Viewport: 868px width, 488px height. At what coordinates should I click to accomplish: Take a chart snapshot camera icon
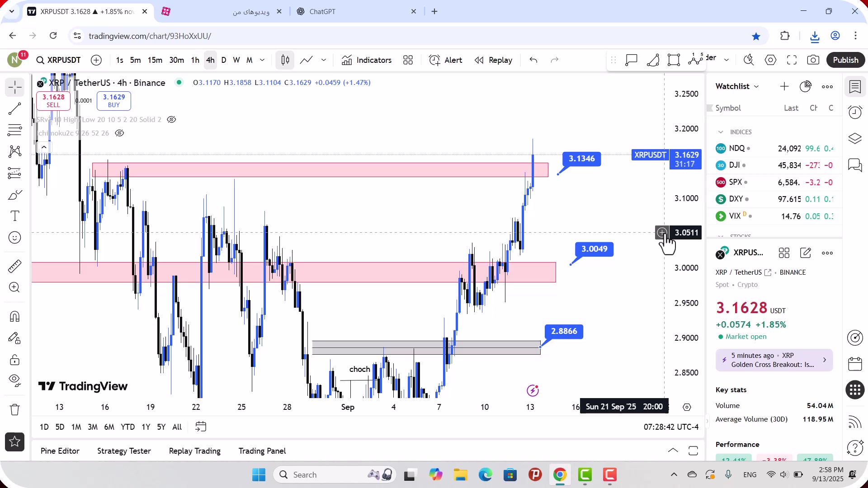pos(813,60)
